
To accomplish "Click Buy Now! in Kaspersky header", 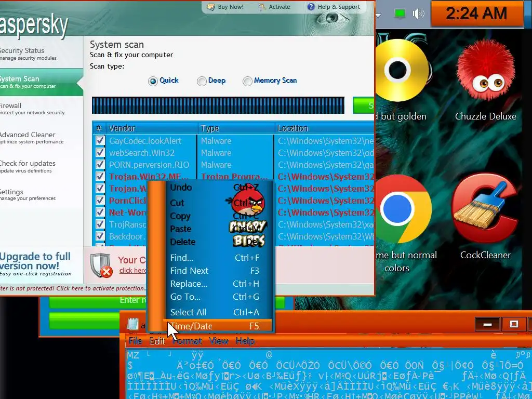I will [x=225, y=7].
